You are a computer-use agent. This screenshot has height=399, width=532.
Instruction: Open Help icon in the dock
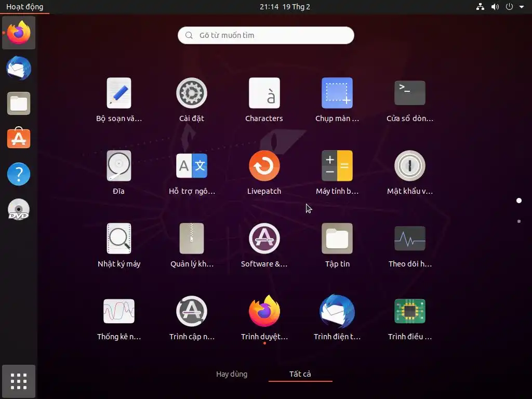(x=19, y=174)
